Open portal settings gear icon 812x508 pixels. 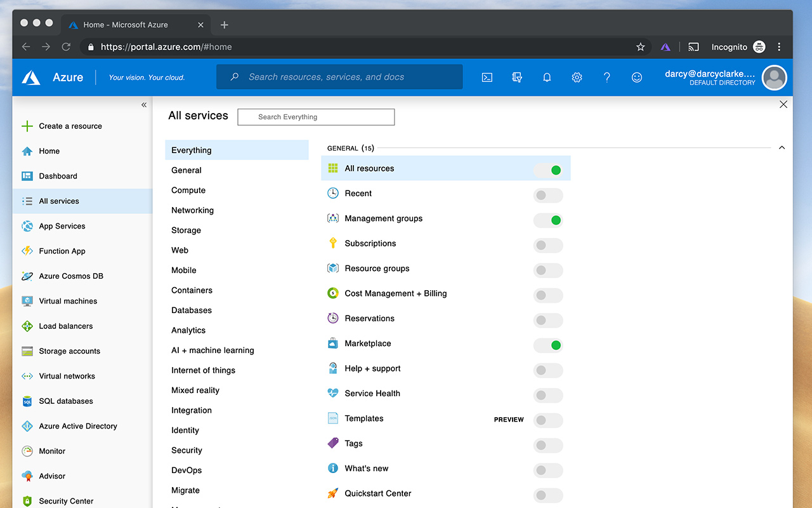coord(577,77)
